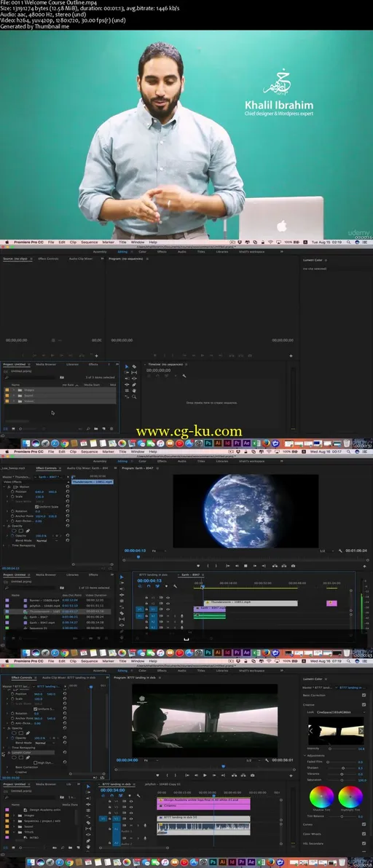Switch to list view in empty-project Project panel
The image size is (373, 868).
point(6,428)
